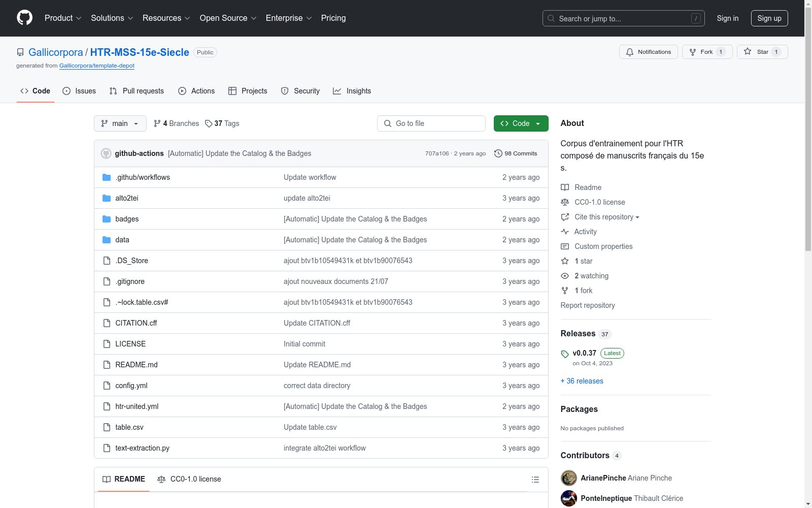Click the Search or jump to field
Image resolution: width=812 pixels, height=508 pixels.
[624, 18]
